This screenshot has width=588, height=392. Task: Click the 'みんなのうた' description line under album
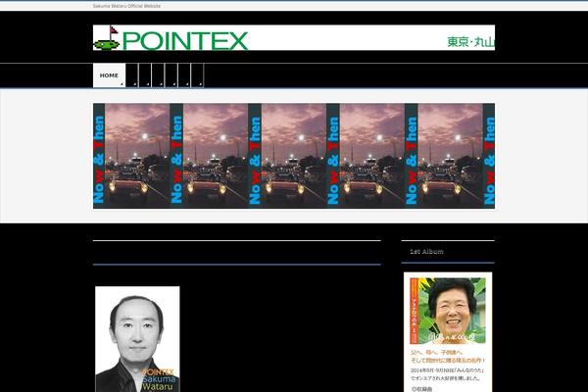pos(448,370)
